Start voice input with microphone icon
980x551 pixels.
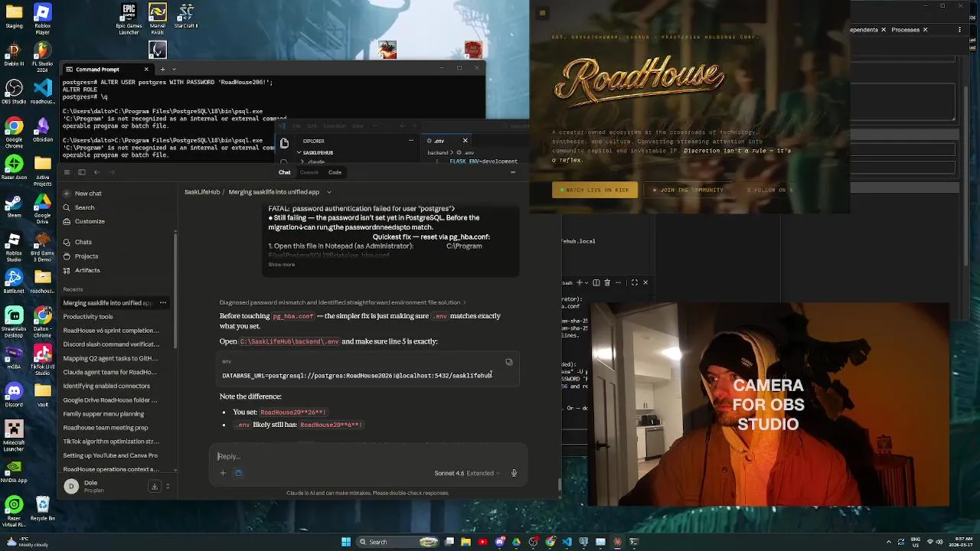tap(514, 473)
